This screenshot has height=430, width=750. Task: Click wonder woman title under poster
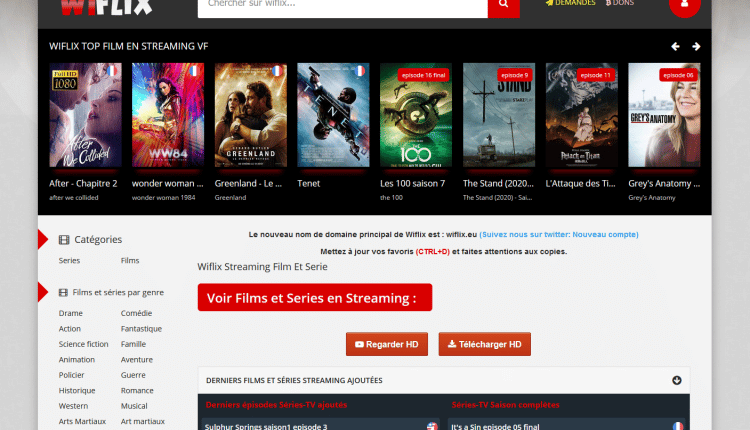(x=167, y=184)
